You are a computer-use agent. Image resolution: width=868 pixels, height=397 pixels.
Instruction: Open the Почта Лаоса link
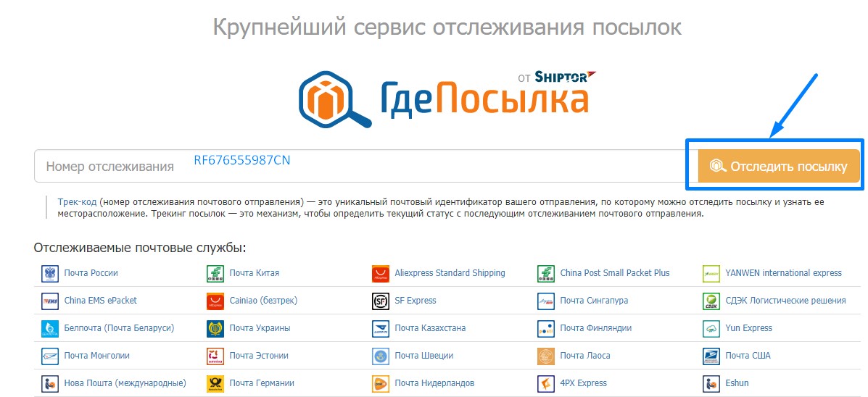coord(585,356)
